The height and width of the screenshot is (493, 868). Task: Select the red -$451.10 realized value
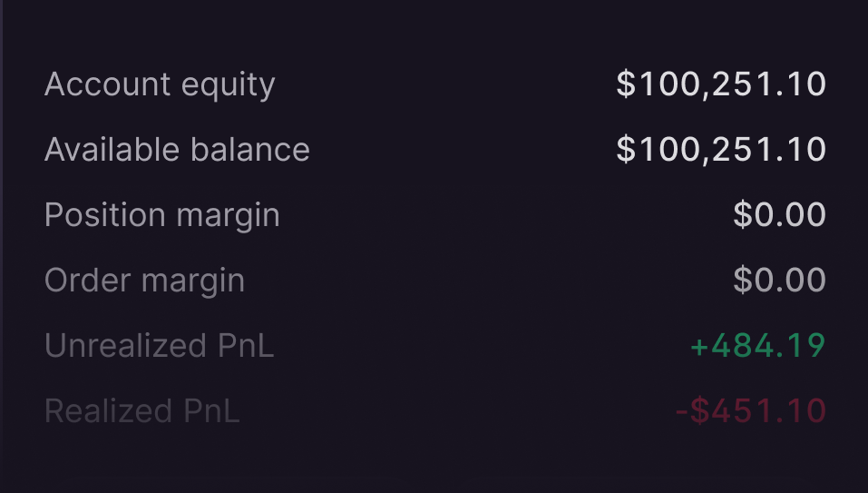tap(750, 411)
